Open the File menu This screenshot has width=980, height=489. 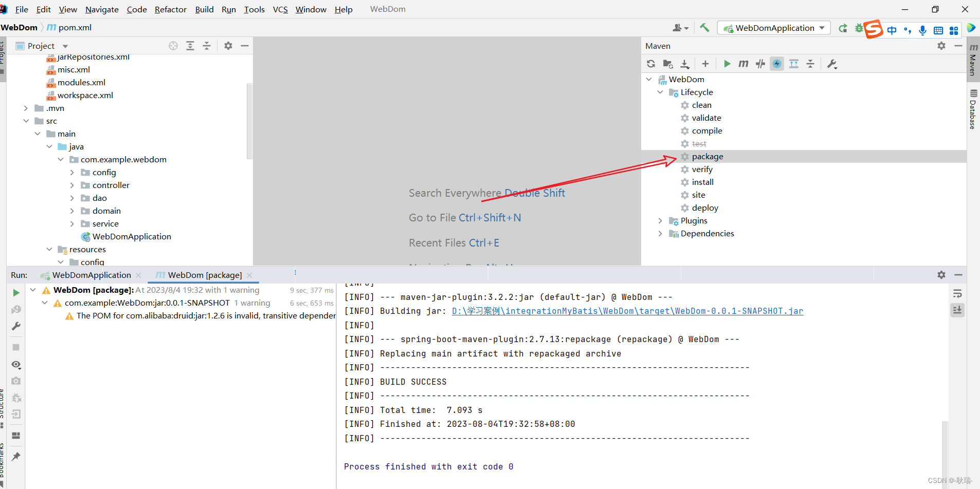point(22,9)
